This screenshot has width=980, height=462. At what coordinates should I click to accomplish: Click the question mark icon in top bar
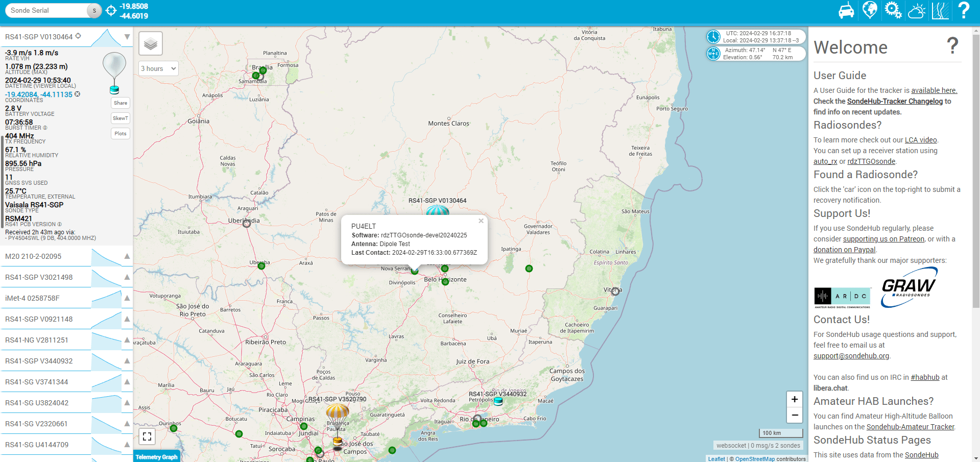[x=964, y=10]
